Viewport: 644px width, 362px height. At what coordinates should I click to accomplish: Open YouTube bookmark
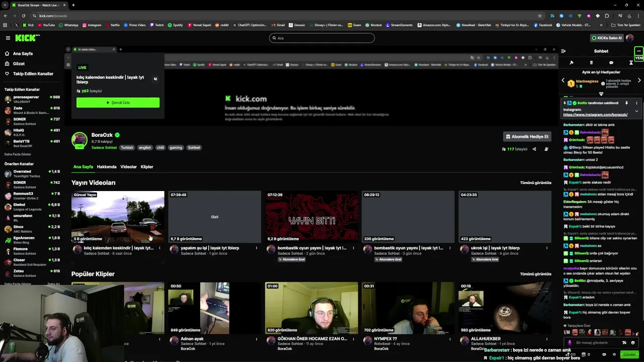[46, 25]
